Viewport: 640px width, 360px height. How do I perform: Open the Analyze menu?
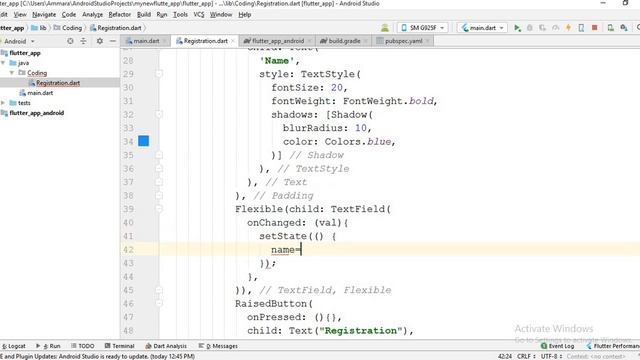pos(93,15)
